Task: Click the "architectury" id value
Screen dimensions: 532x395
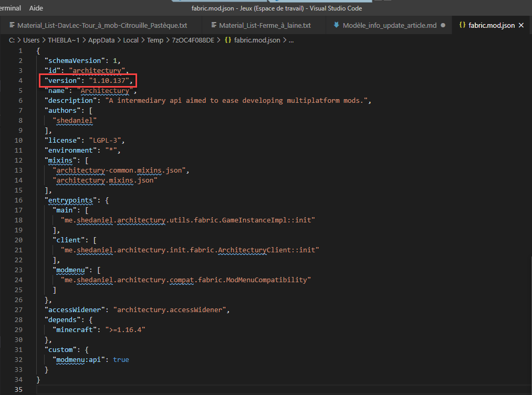Action: [x=97, y=70]
